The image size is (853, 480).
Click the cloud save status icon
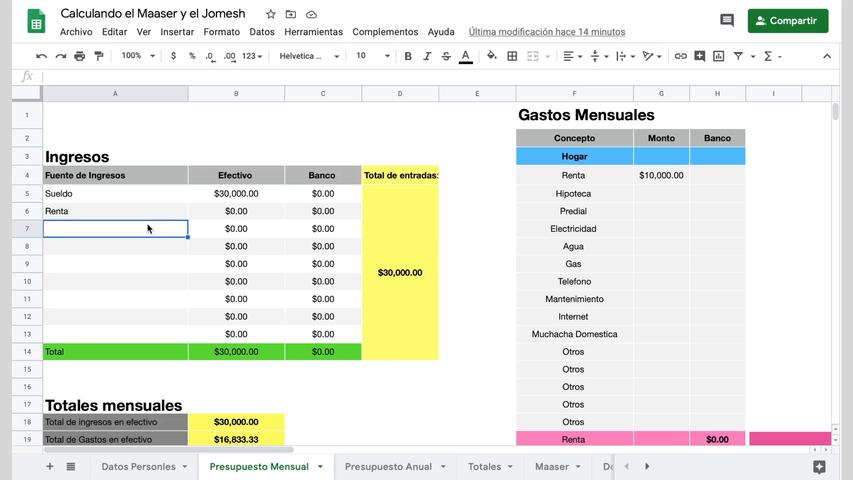click(311, 14)
